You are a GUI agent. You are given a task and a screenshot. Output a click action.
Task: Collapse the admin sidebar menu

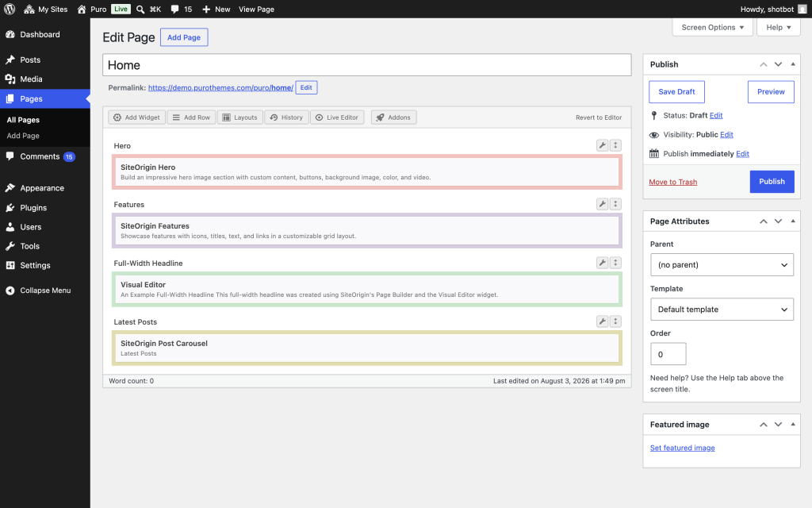click(x=45, y=291)
